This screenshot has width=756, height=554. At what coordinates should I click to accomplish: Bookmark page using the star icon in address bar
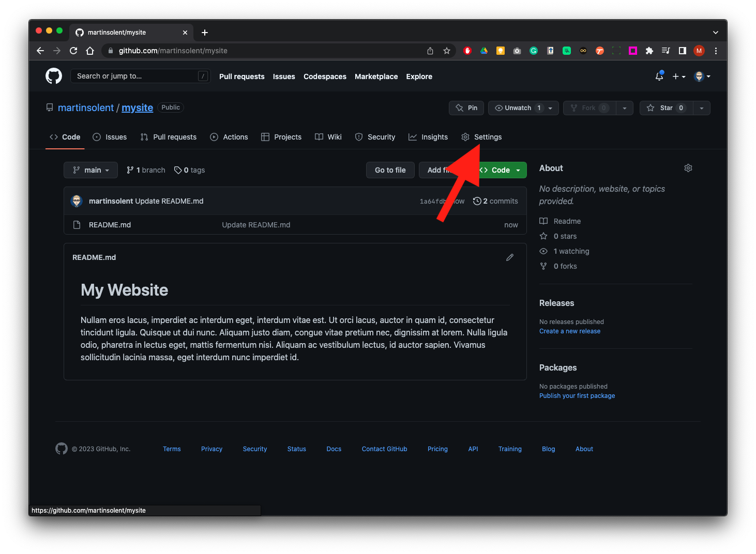tap(447, 51)
